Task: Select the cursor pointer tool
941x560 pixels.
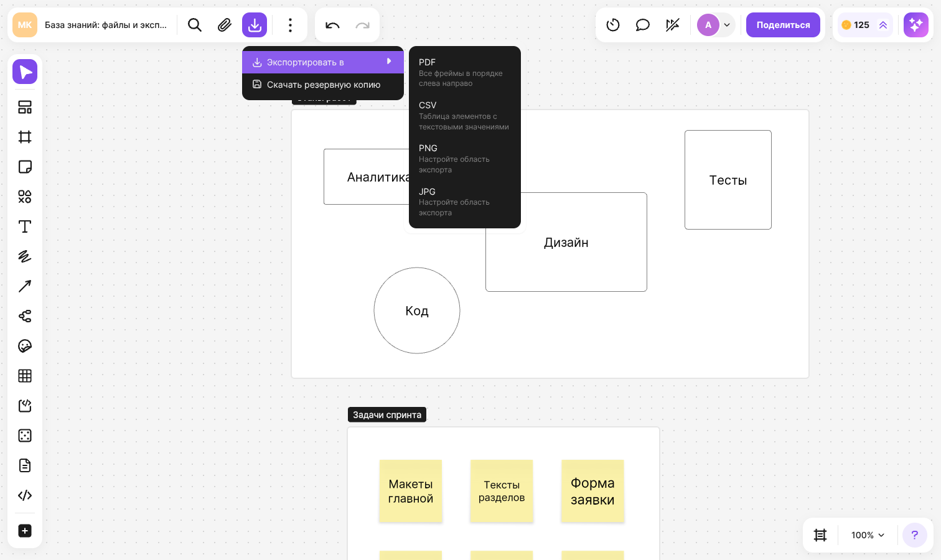Action: 25,72
